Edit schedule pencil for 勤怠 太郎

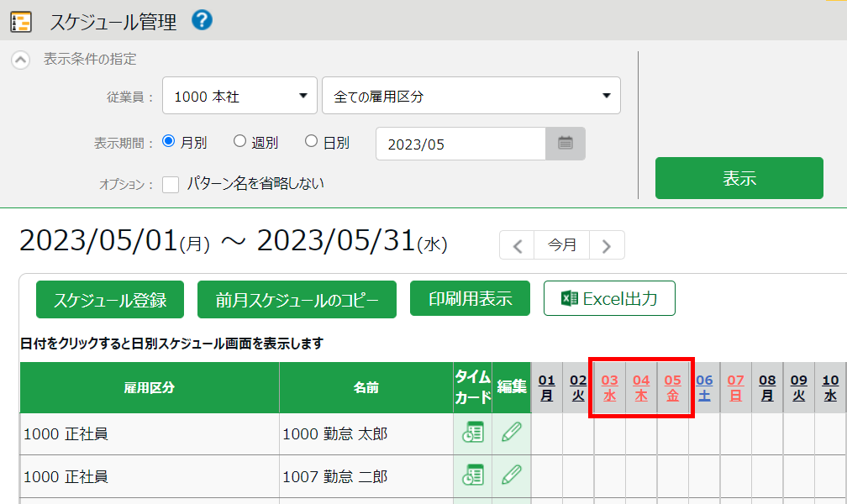click(x=511, y=433)
